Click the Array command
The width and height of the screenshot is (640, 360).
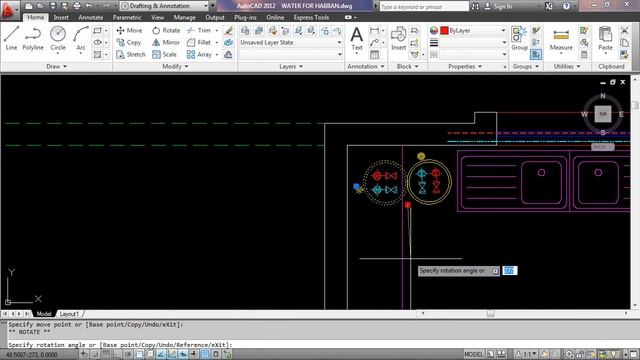click(x=199, y=54)
